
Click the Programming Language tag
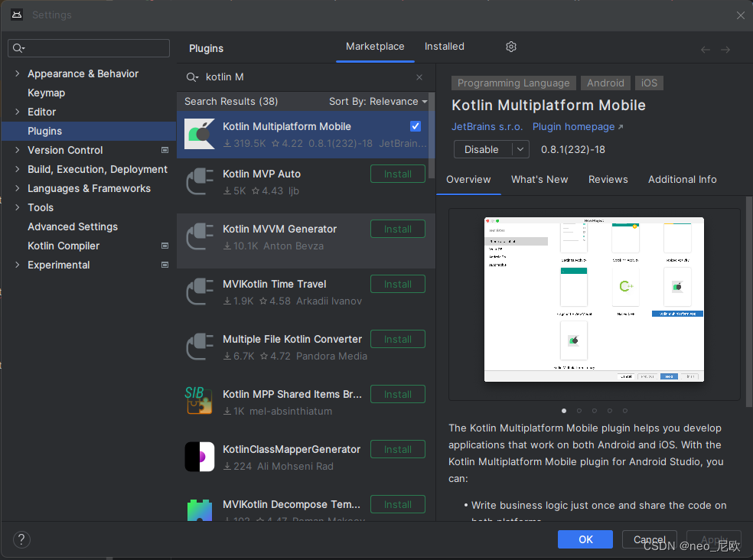513,83
